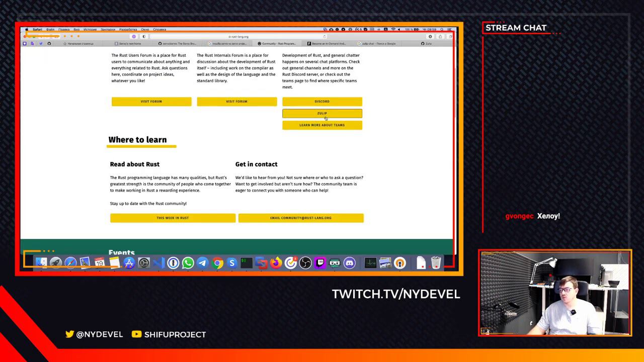Open Trash in Dock
Viewport: 644px width, 362px height.
point(436,262)
